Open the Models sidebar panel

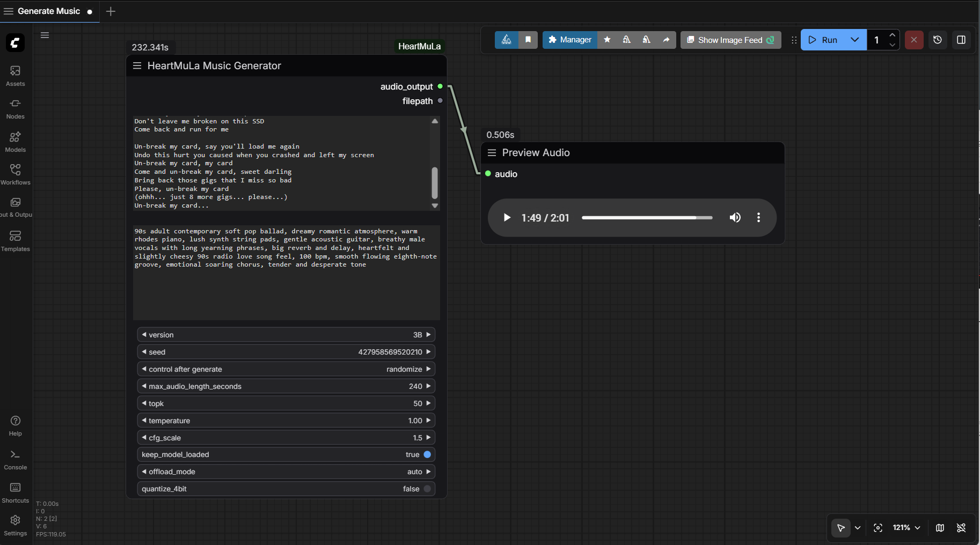[x=15, y=142]
